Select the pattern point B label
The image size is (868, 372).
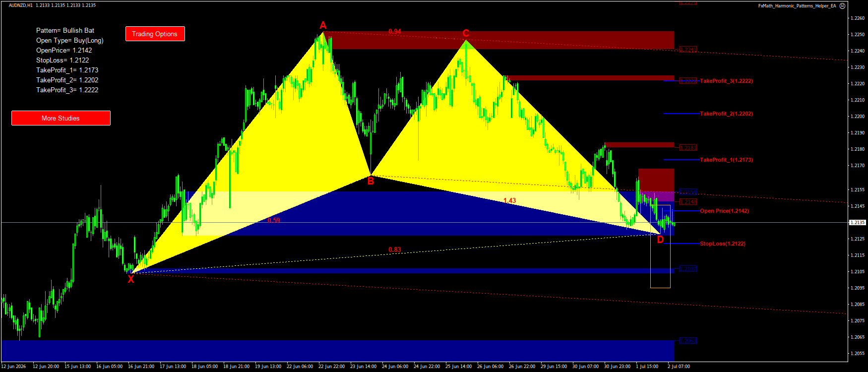[x=371, y=181]
